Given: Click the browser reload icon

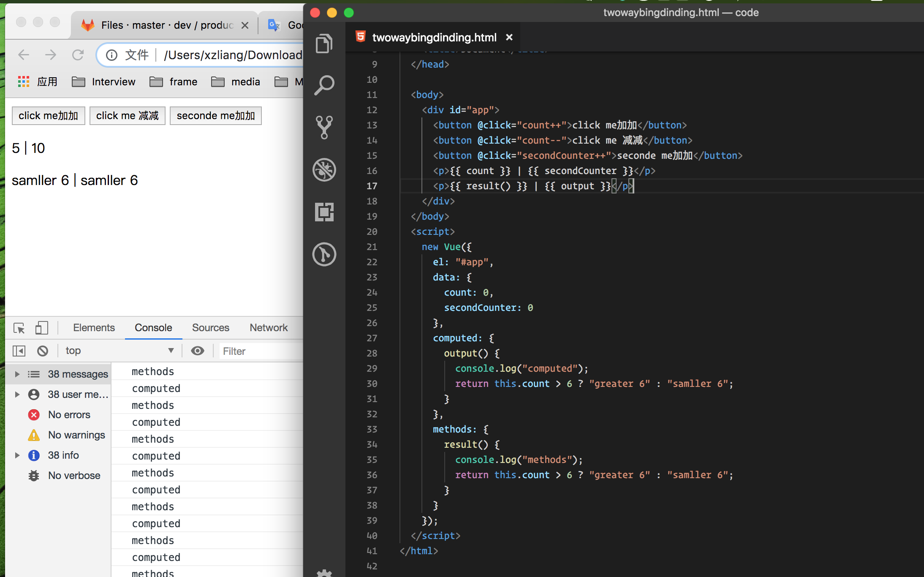Looking at the screenshot, I should (78, 55).
